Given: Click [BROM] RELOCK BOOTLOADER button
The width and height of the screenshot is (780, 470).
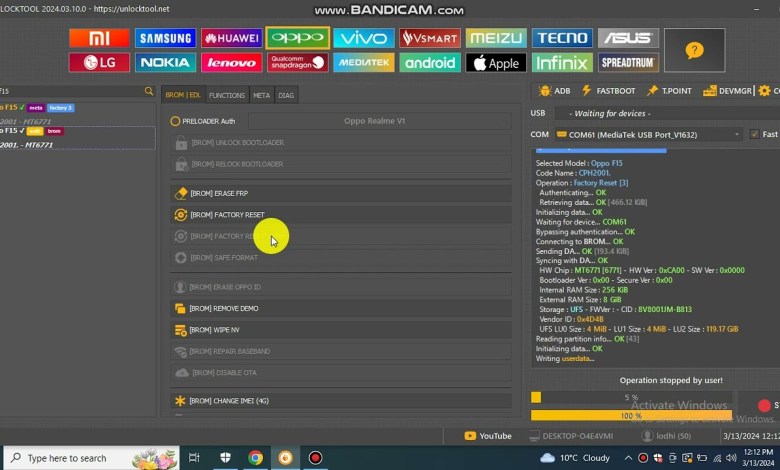Looking at the screenshot, I should point(341,164).
